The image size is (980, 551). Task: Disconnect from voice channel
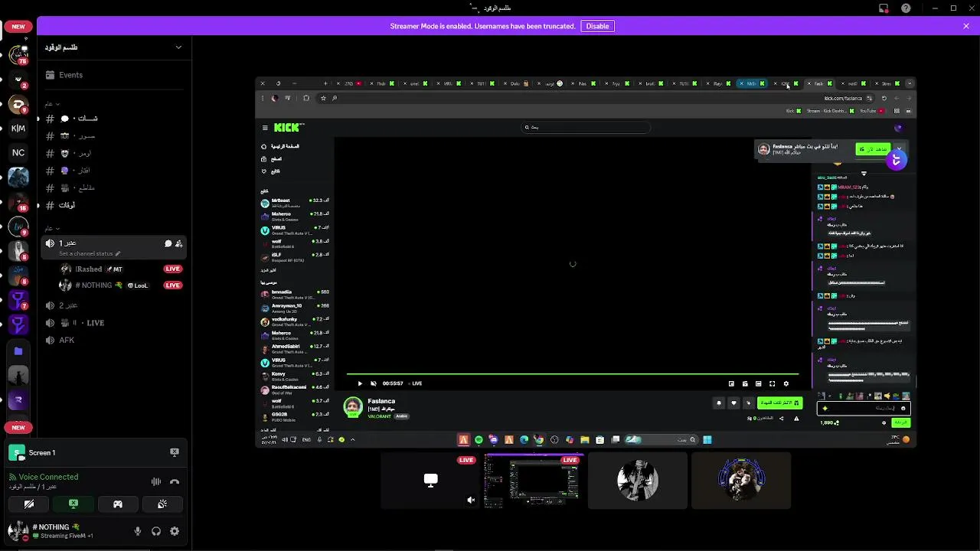[x=175, y=481]
